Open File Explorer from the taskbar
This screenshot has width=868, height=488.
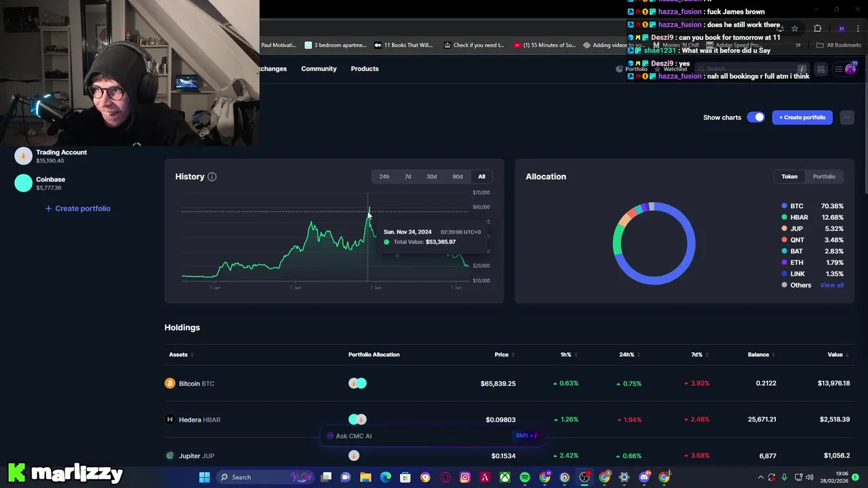pos(366,477)
